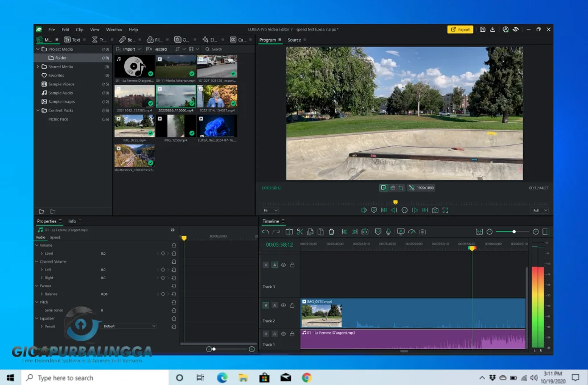Click the Export button
Image resolution: width=588 pixels, height=385 pixels.
pos(460,29)
